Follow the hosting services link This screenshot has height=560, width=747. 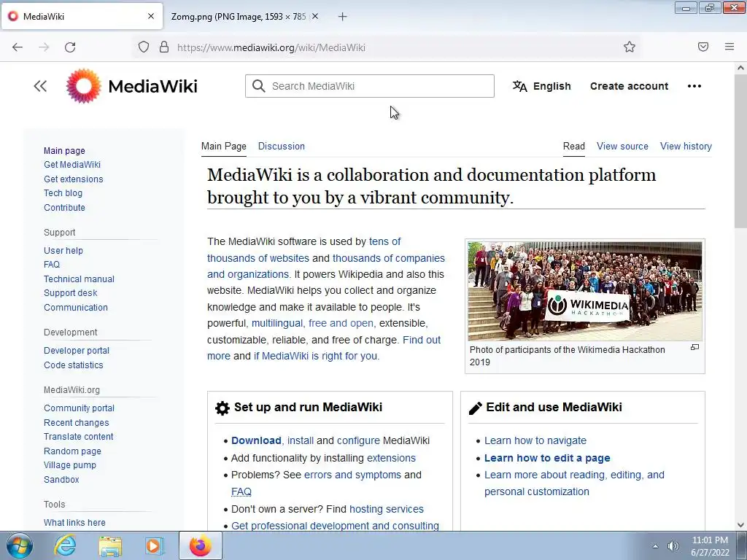pyautogui.click(x=387, y=509)
